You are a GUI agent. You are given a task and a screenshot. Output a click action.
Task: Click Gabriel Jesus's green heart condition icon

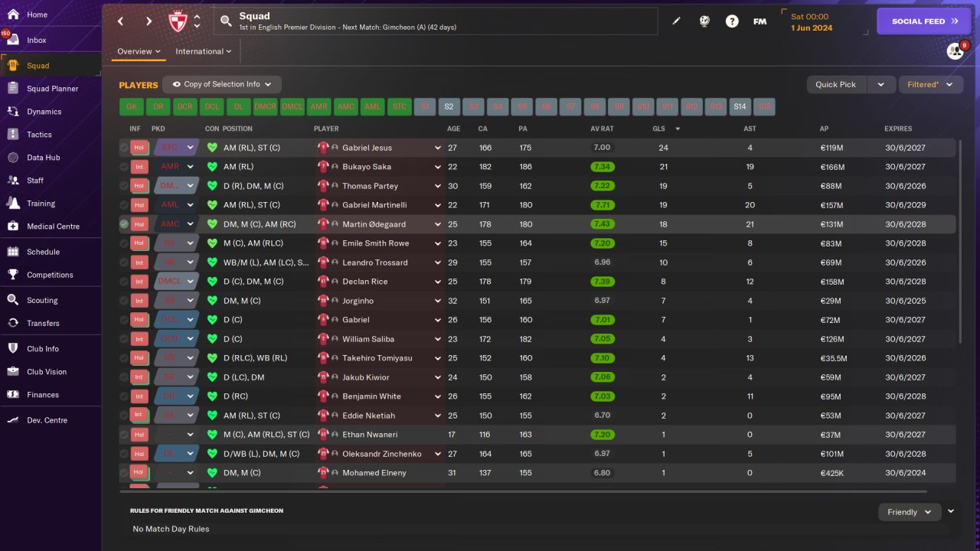(x=212, y=148)
